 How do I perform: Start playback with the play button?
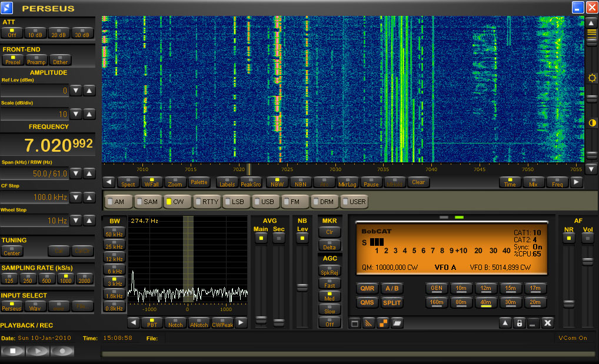click(x=38, y=350)
